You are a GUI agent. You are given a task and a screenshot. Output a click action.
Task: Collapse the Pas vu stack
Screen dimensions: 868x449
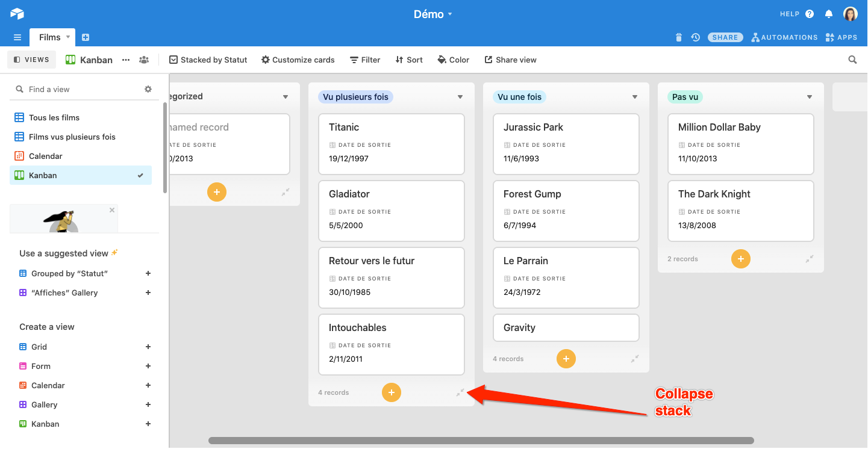810,259
